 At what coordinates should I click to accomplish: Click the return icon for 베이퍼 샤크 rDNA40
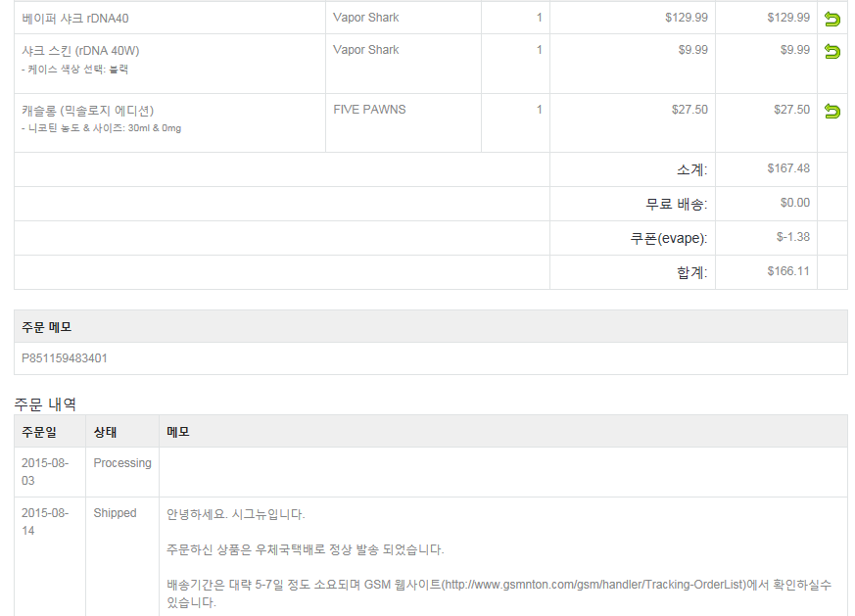pyautogui.click(x=832, y=19)
